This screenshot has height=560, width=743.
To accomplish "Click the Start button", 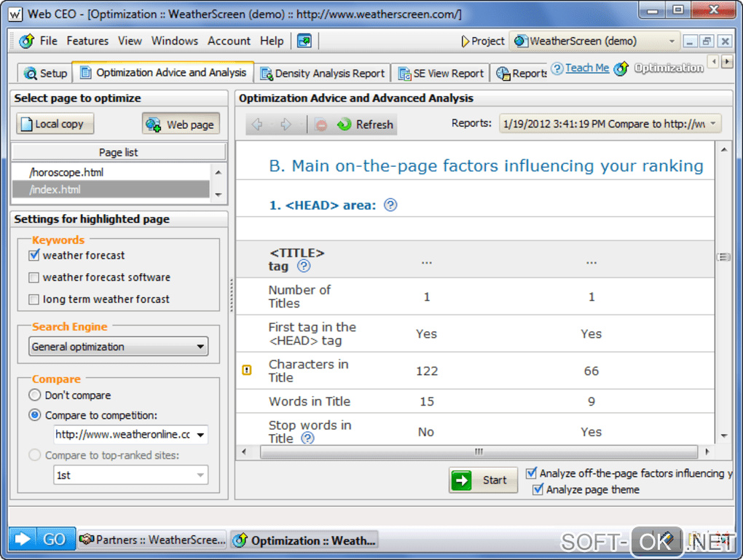I will pyautogui.click(x=484, y=481).
